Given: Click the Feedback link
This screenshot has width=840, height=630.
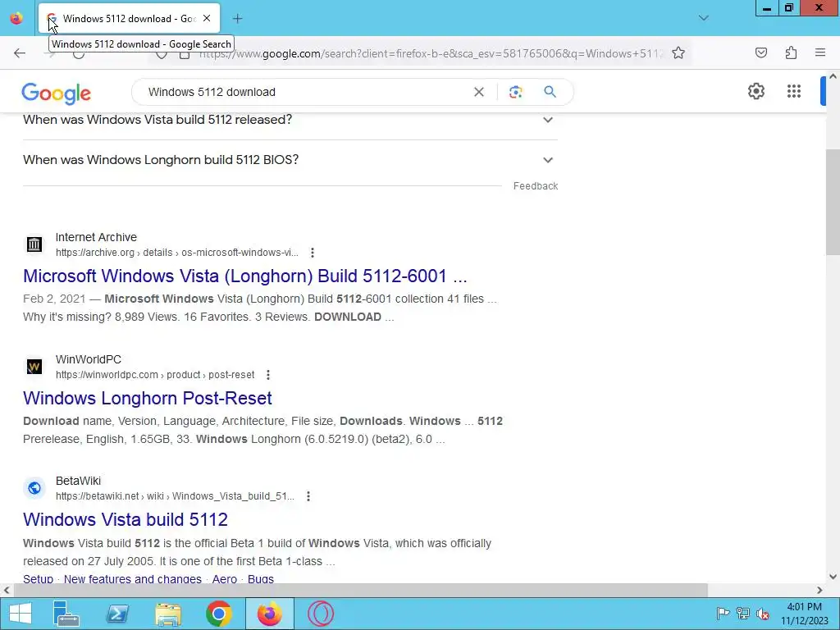Looking at the screenshot, I should click(535, 186).
